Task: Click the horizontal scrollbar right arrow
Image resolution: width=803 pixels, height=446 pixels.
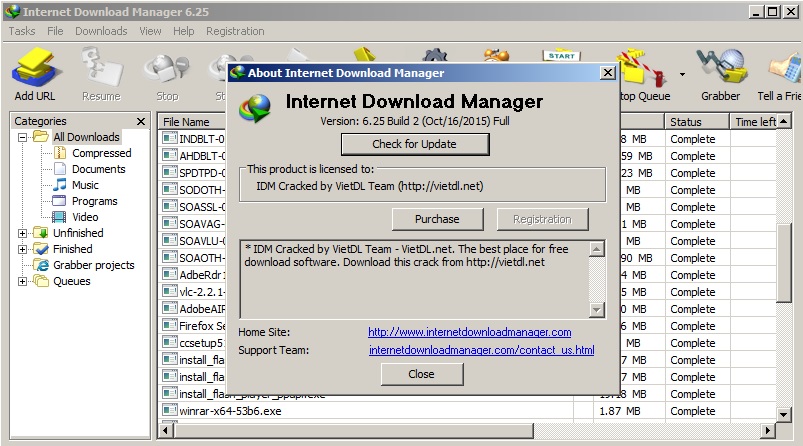Action: [x=767, y=431]
